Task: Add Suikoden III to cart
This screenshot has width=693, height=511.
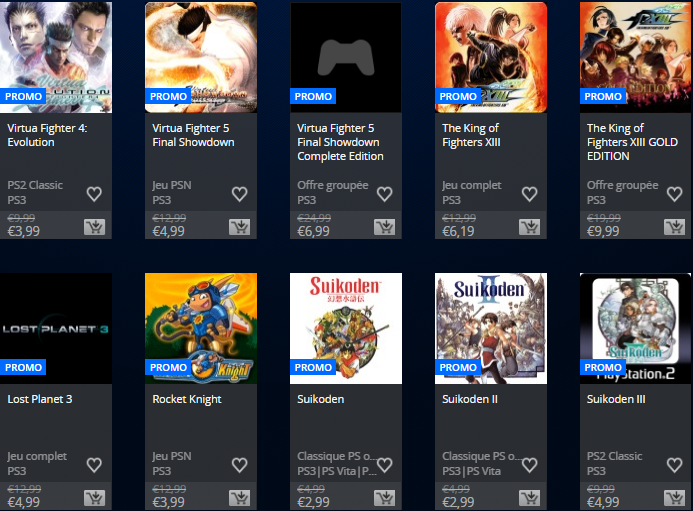Action: tap(674, 498)
